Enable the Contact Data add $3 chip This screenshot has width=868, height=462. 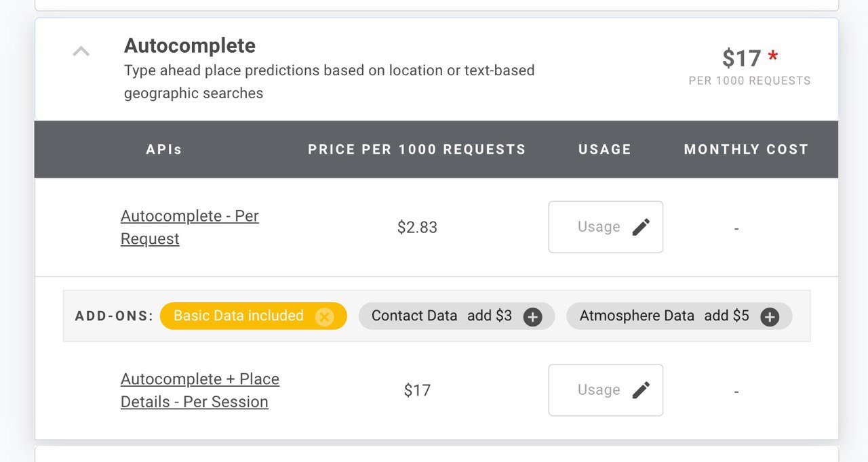[456, 316]
